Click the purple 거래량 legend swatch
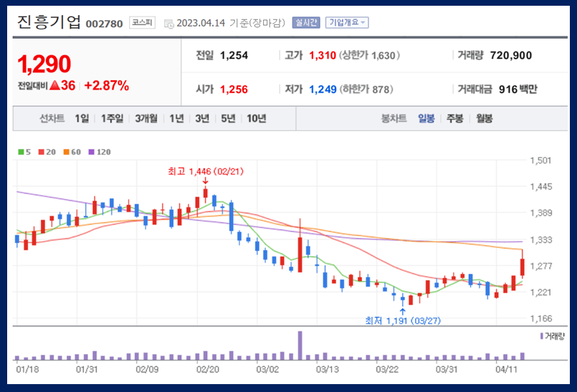Image resolution: width=577 pixels, height=392 pixels. pos(542,336)
